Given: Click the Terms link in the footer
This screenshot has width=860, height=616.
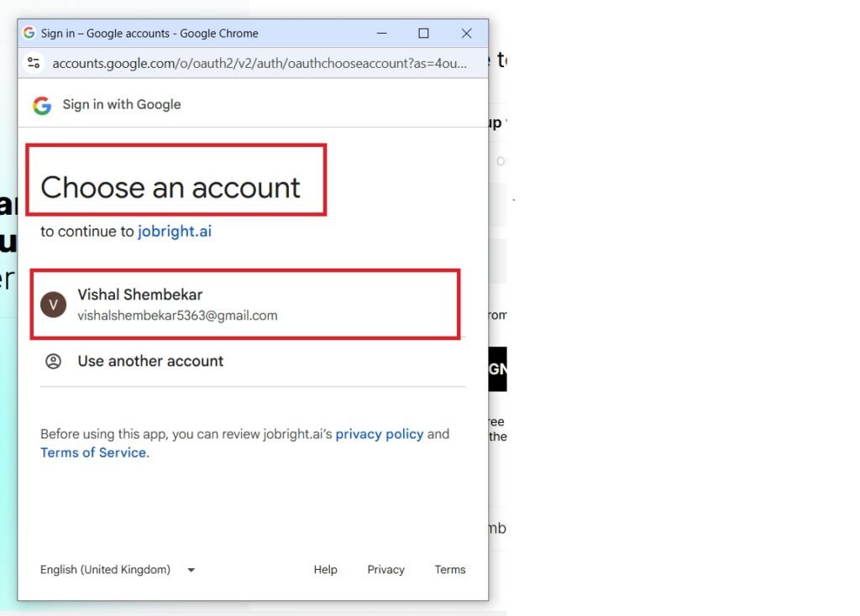Looking at the screenshot, I should coord(449,570).
